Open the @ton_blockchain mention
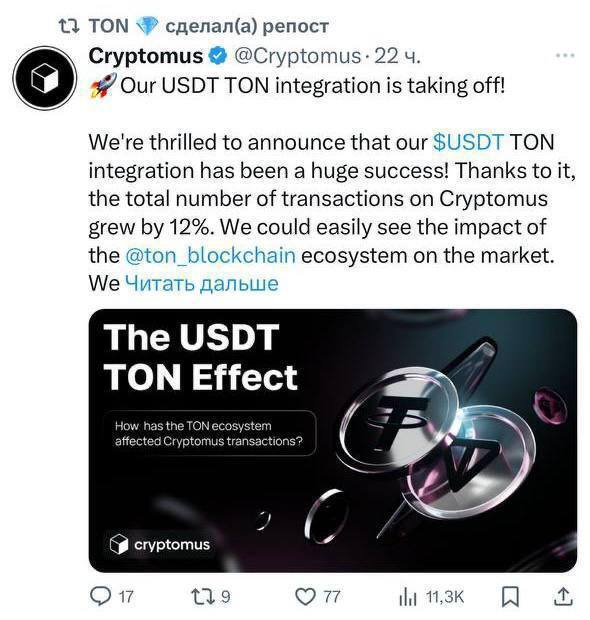This screenshot has width=590, height=620. click(210, 255)
